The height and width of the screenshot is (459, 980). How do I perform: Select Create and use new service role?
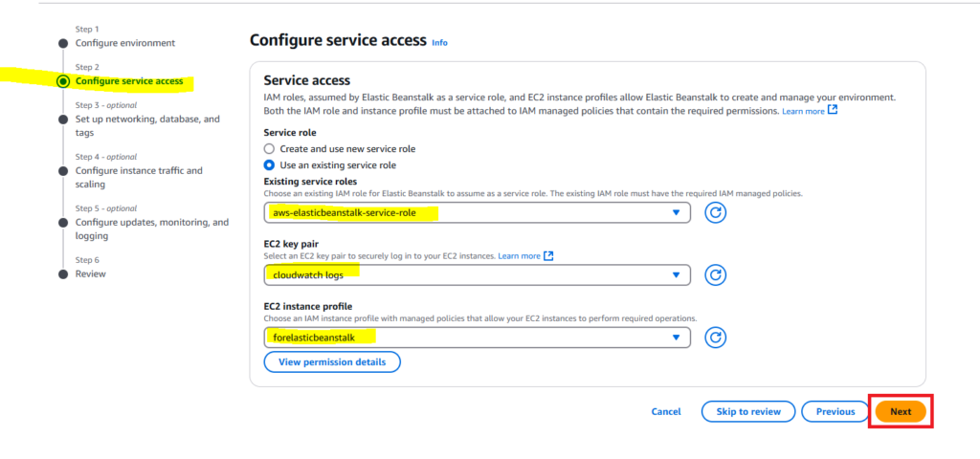click(x=270, y=149)
